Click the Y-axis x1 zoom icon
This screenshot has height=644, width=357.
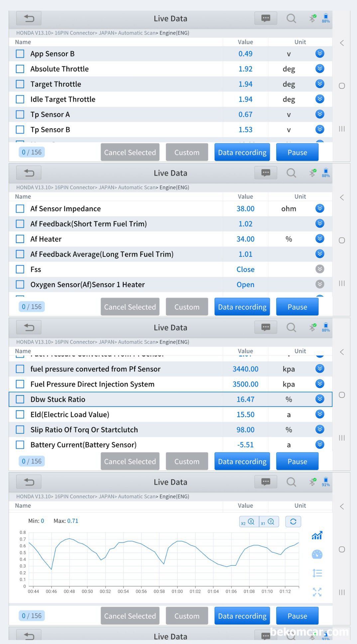[x=268, y=522]
